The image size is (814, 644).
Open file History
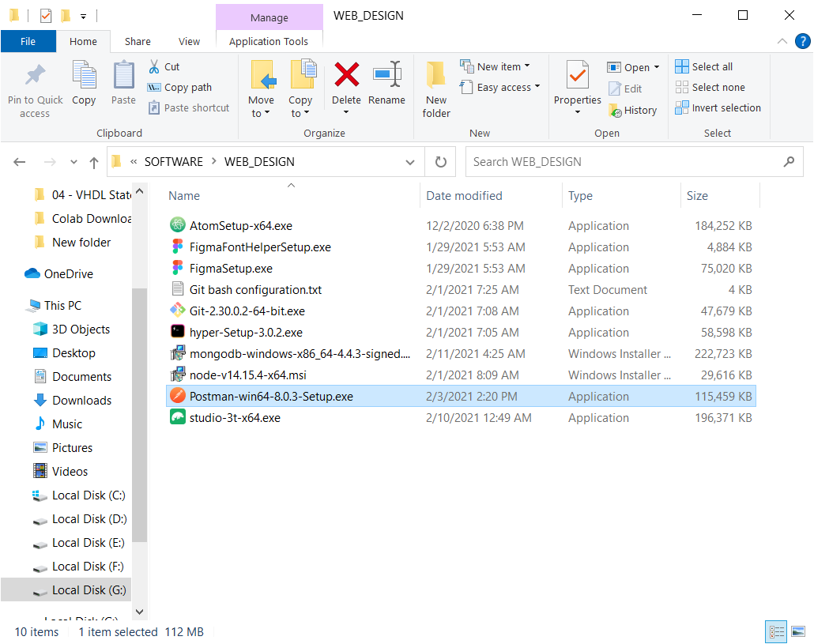633,110
